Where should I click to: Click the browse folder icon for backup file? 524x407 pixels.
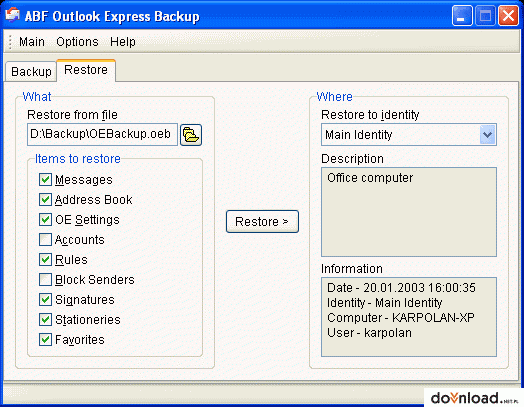191,135
